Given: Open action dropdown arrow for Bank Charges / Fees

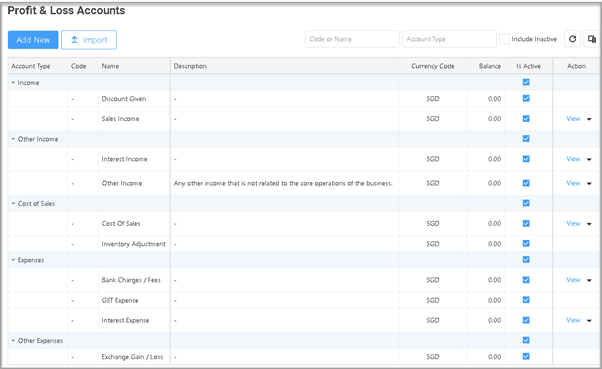Looking at the screenshot, I should click(589, 280).
